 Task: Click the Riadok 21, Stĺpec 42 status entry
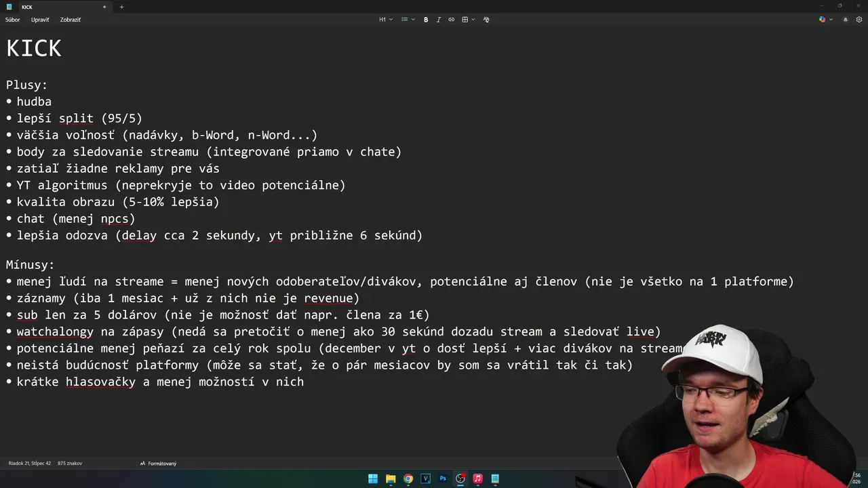(30, 464)
